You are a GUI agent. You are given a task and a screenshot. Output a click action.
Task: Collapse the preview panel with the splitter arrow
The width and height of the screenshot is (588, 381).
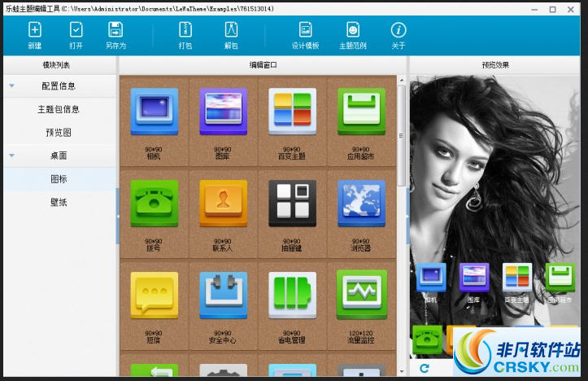click(x=407, y=217)
